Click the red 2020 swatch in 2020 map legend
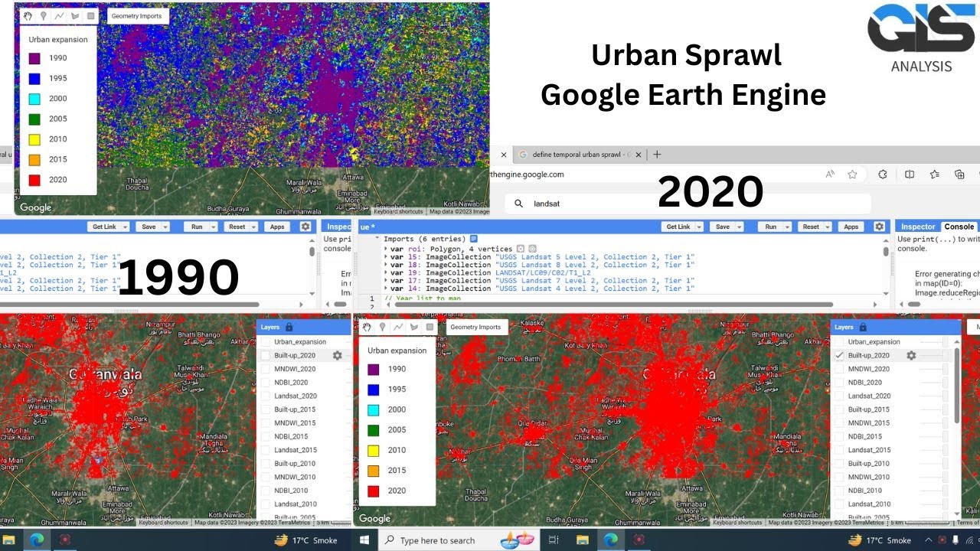980x551 pixels. point(374,491)
